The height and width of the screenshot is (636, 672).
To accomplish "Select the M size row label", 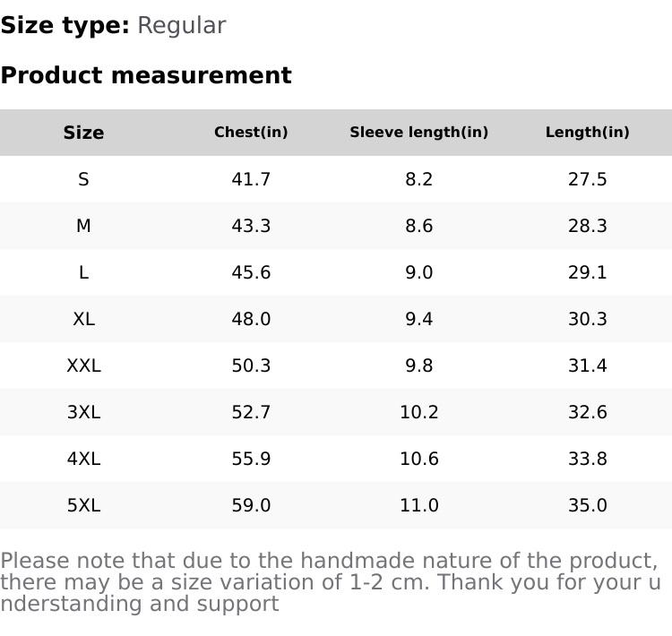I will 83,226.
